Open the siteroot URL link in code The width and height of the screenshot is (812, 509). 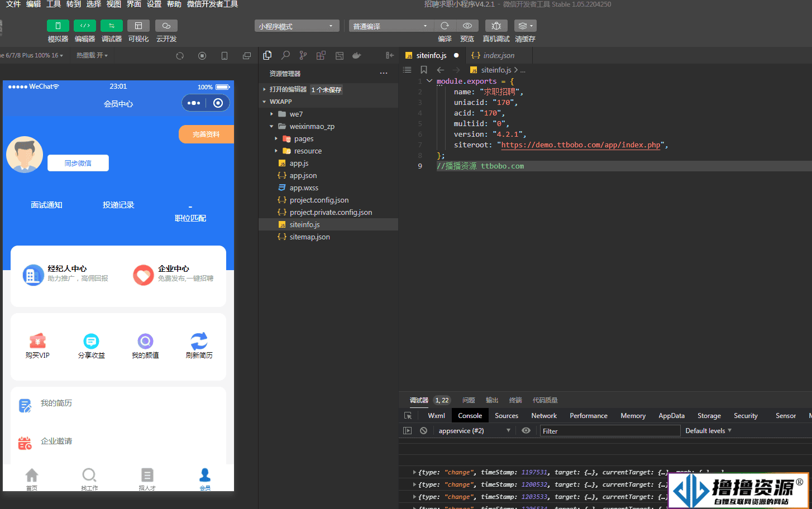tap(581, 145)
